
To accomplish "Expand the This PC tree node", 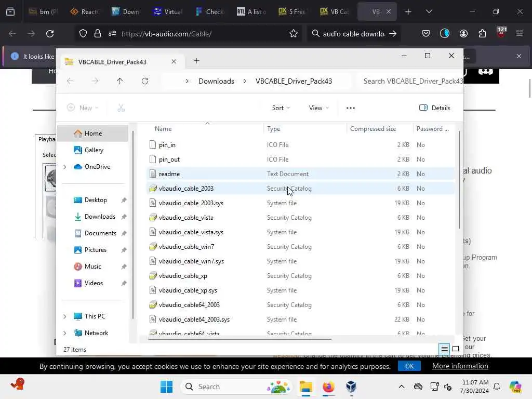I will (65, 316).
